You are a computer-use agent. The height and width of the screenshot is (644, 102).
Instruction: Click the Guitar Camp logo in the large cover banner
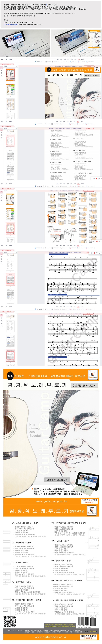[x=93, y=375]
